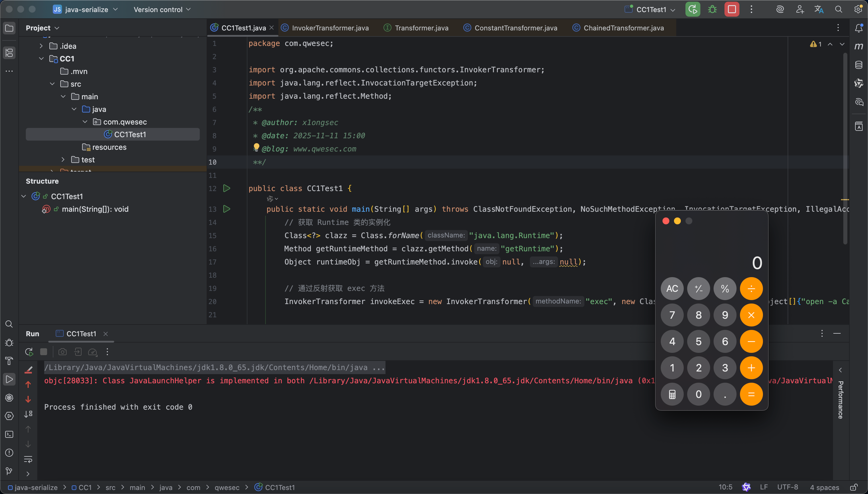
Task: Stop the running CC1Test1 process
Action: 732,9
